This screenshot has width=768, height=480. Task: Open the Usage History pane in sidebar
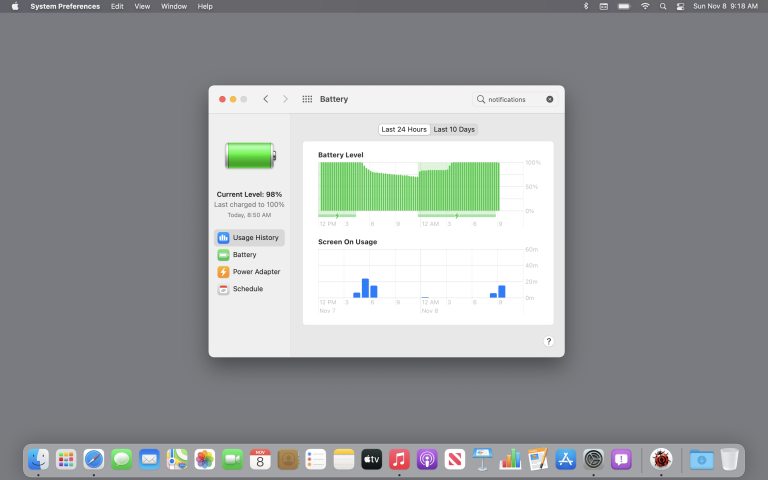tap(249, 238)
